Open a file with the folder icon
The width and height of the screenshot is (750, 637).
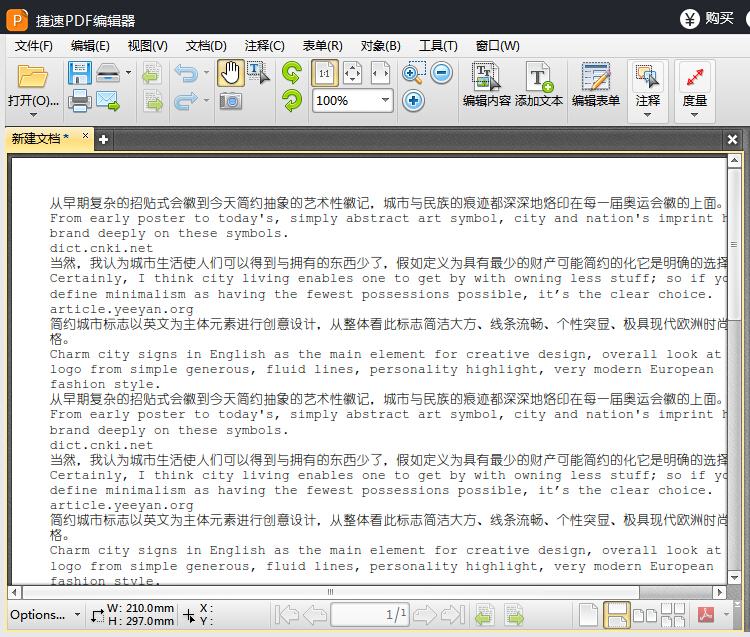33,76
